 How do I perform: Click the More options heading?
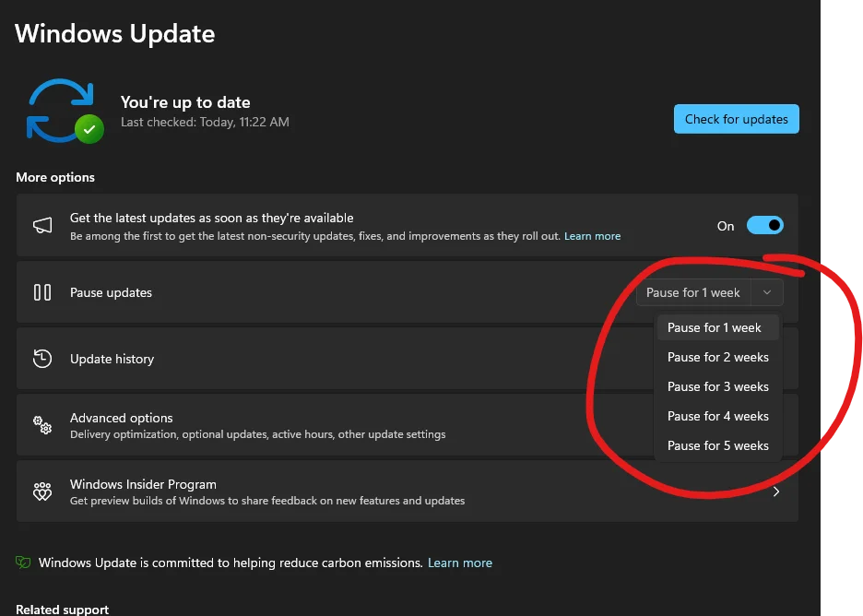point(55,177)
